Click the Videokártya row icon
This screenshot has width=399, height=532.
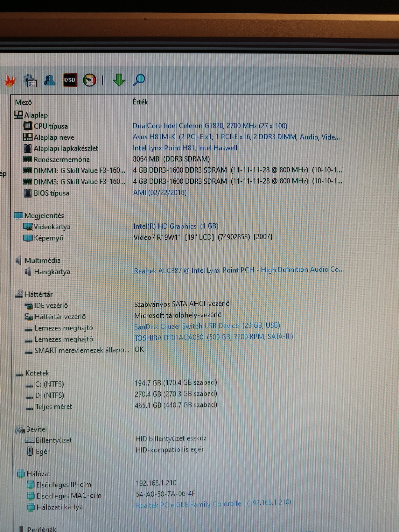tap(28, 227)
